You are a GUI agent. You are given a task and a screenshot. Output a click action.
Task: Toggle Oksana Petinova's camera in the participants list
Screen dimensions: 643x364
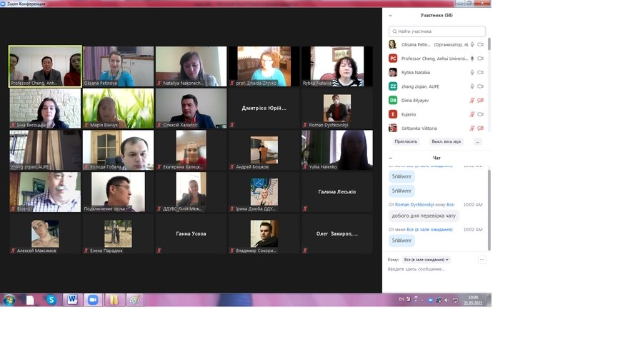tap(480, 45)
